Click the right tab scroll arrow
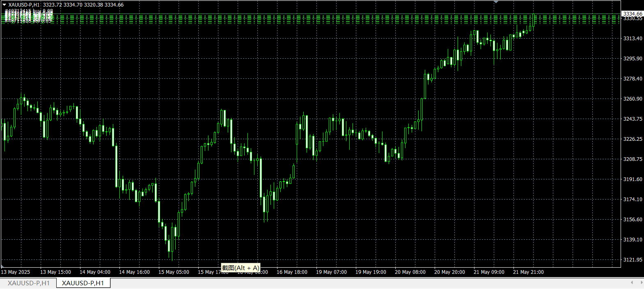This screenshot has height=289, width=644. pyautogui.click(x=640, y=282)
